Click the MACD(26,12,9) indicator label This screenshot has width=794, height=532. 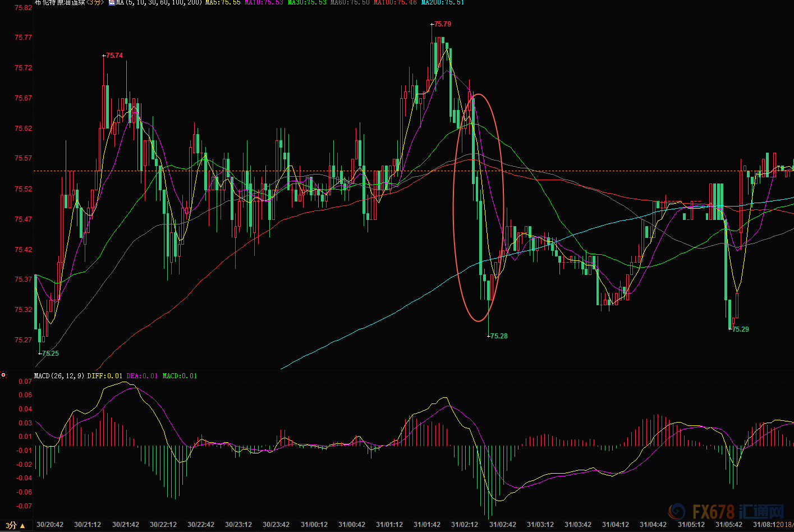(59, 375)
